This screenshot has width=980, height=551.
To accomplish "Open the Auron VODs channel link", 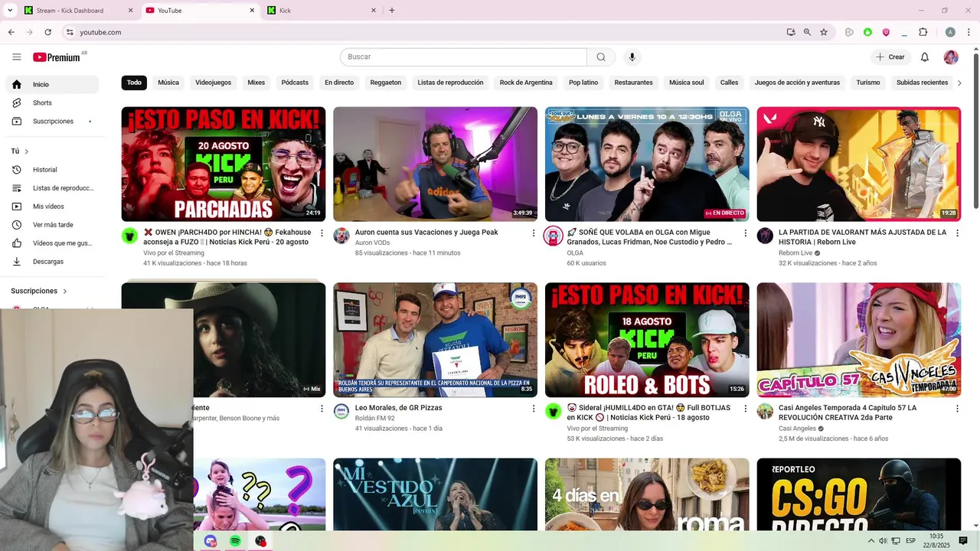I will [372, 243].
